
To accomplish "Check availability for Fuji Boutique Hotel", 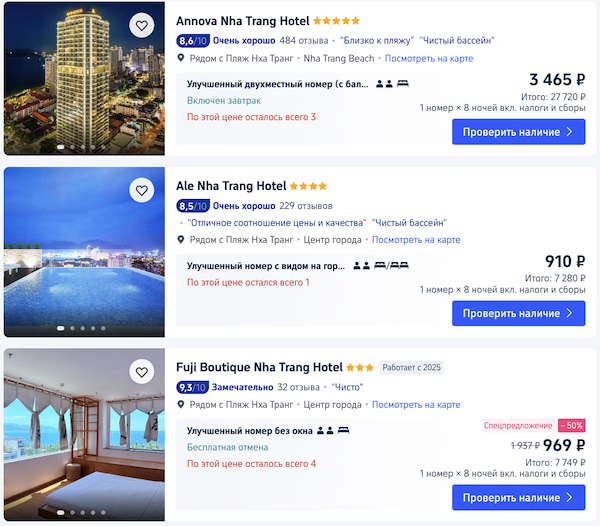I will click(518, 498).
